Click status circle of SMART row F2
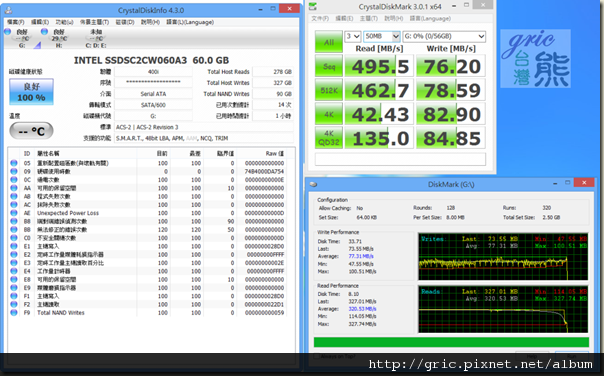This screenshot has width=604, height=376. [14, 304]
